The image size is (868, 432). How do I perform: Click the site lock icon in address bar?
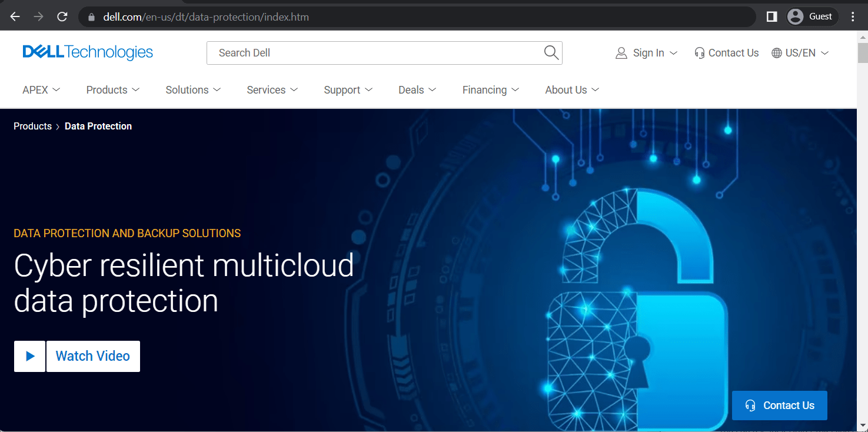click(91, 17)
